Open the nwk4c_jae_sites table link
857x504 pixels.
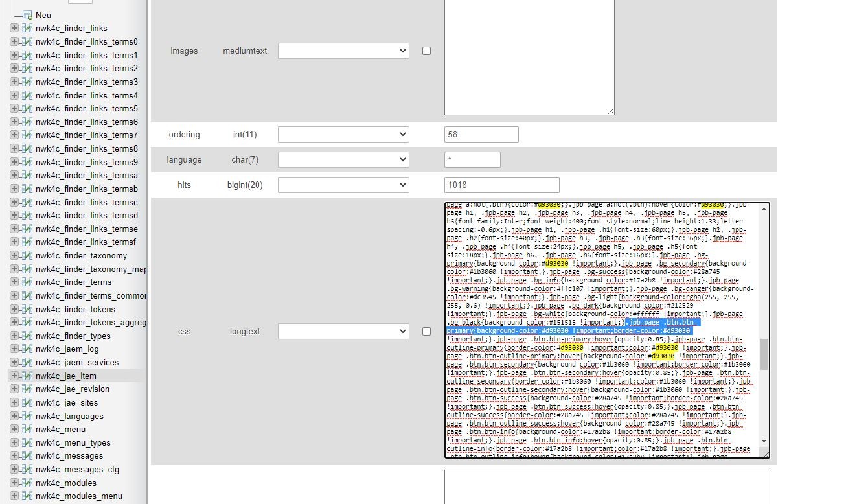tap(67, 402)
